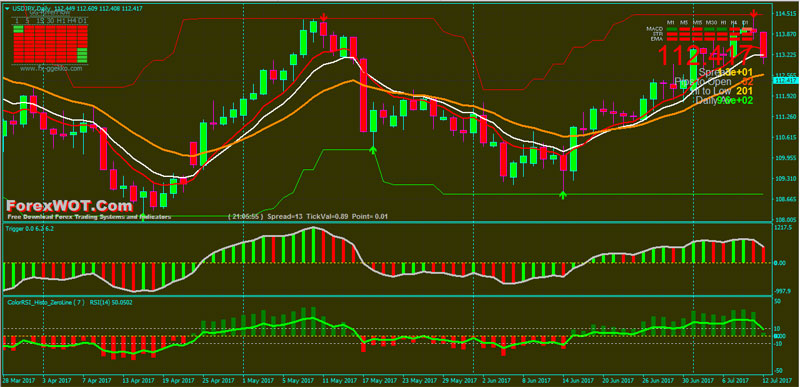Click the 114.515 price axis label

(x=785, y=14)
